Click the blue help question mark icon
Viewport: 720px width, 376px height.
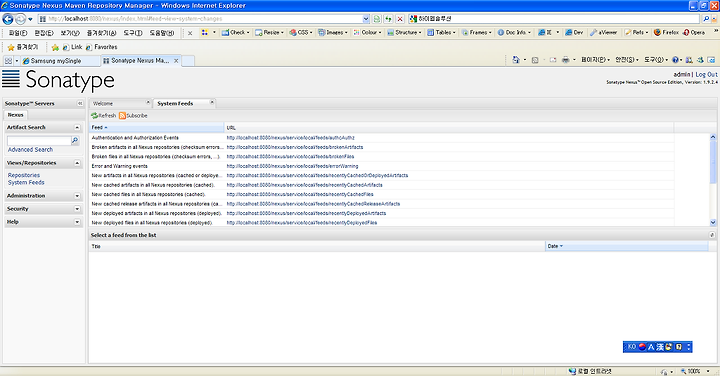tap(675, 60)
